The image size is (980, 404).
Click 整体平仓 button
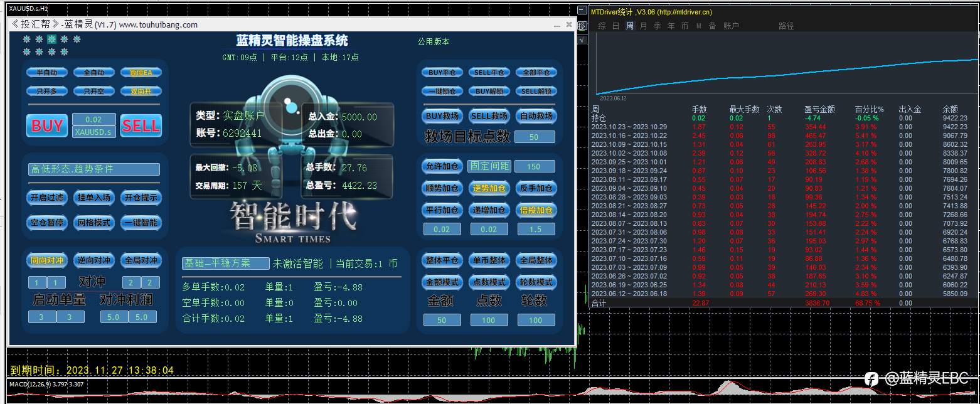[x=442, y=260]
